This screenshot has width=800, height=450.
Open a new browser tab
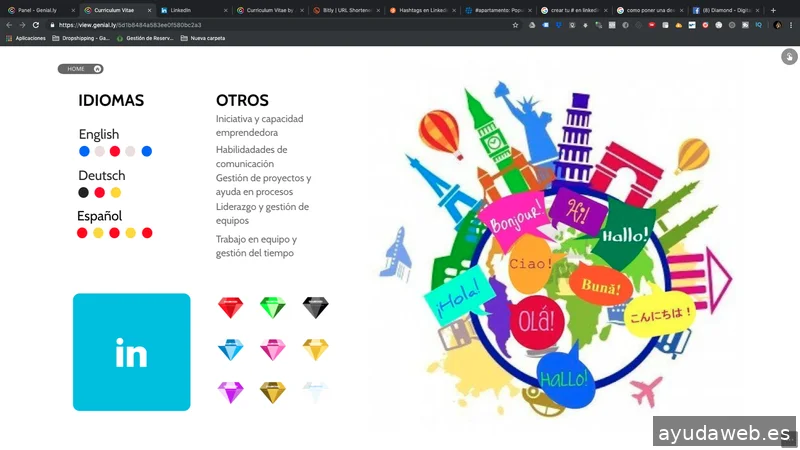click(x=773, y=10)
